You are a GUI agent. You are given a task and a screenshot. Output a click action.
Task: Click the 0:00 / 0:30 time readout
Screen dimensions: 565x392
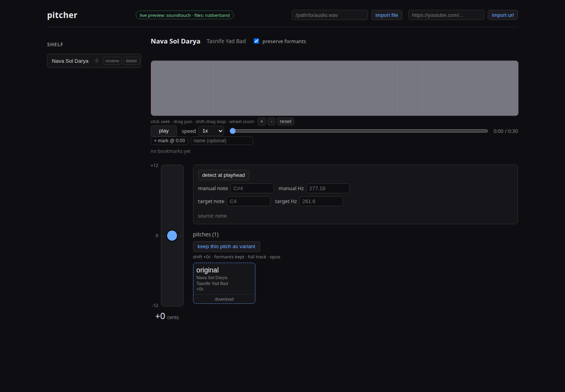pyautogui.click(x=506, y=131)
